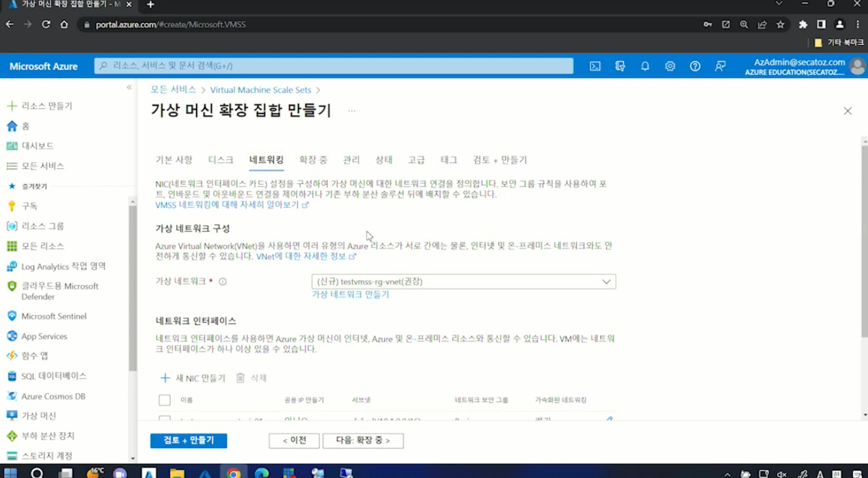Screen dimensions: 868x478
Task: Click 모든 서비스 breadcrumb
Action: click(173, 90)
